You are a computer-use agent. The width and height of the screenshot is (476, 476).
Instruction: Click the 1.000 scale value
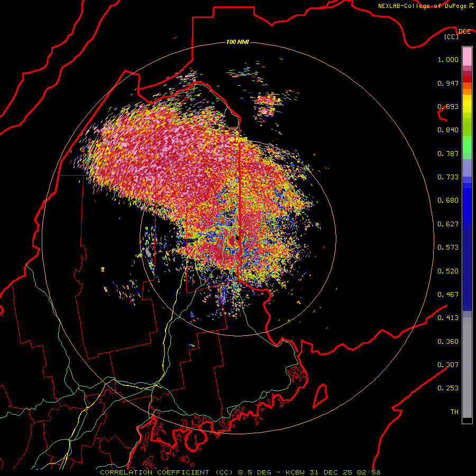click(448, 59)
